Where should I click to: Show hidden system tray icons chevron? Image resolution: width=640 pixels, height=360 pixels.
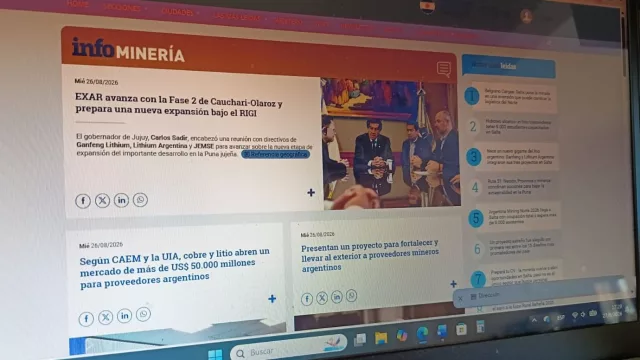534,320
